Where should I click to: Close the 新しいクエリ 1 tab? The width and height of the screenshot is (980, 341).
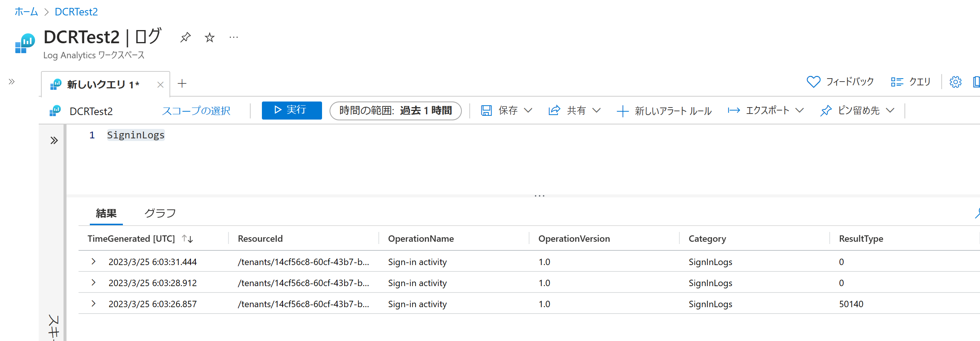pyautogui.click(x=160, y=85)
